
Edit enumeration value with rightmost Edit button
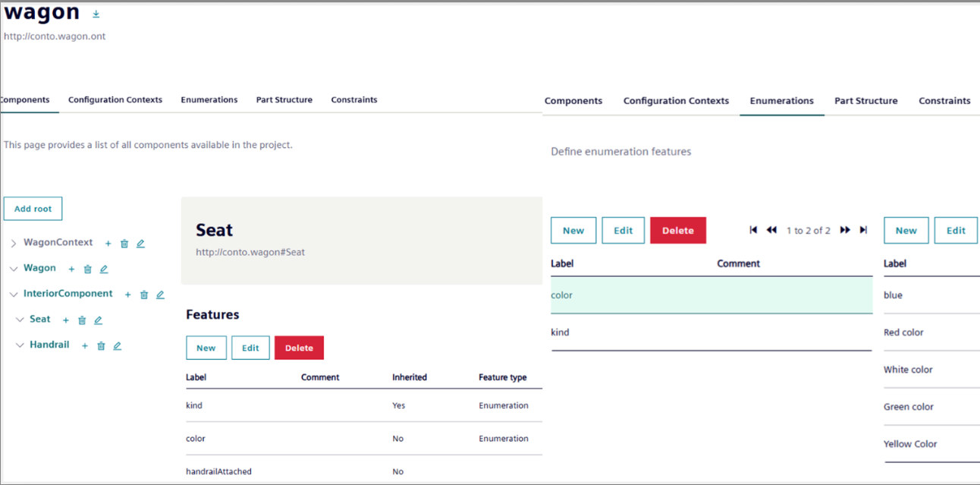point(956,231)
